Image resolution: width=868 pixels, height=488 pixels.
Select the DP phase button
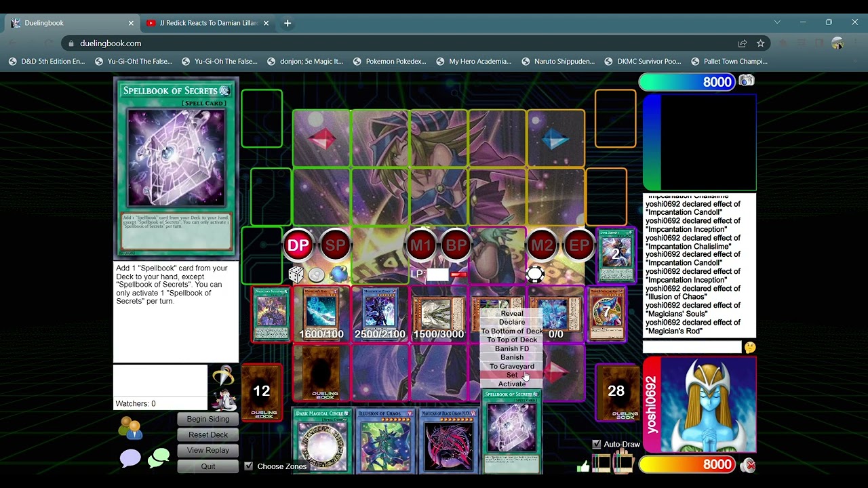[x=298, y=245]
